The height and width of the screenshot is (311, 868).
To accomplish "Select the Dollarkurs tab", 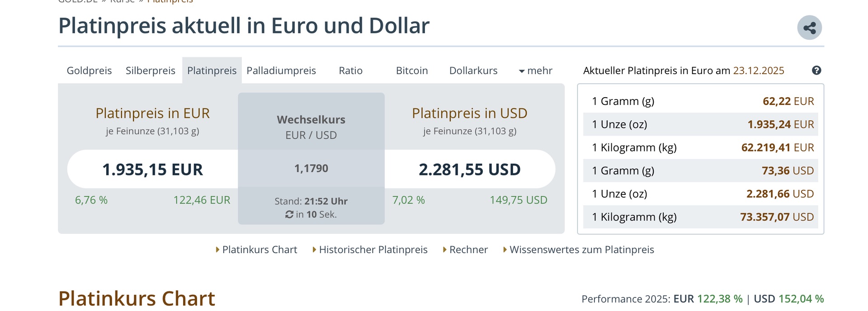I will [x=473, y=71].
